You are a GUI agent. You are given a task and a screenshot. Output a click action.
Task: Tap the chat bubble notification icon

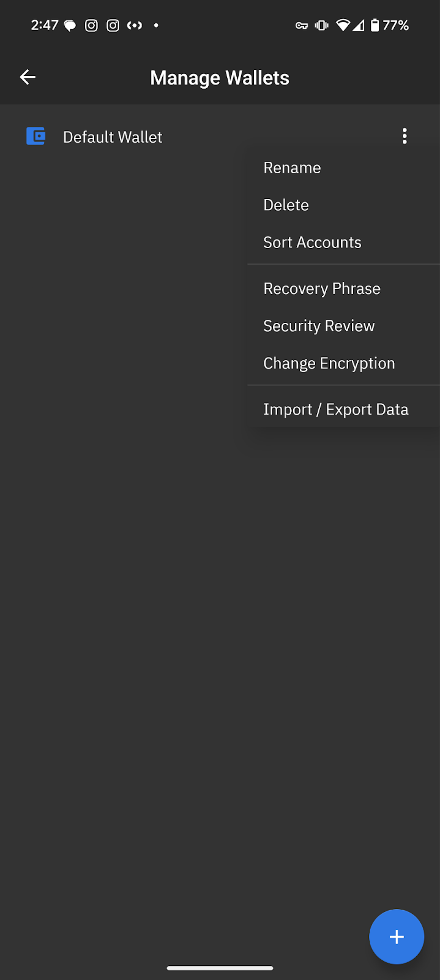click(70, 26)
